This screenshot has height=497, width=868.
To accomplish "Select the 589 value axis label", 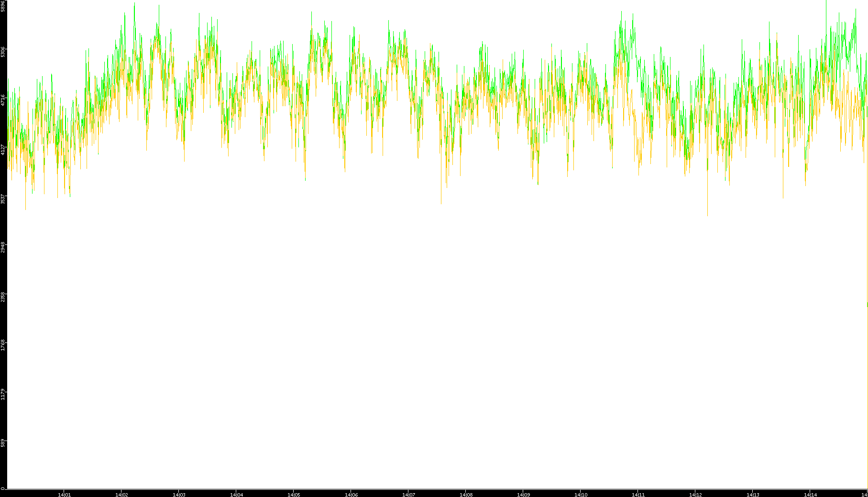I will click(x=3, y=442).
